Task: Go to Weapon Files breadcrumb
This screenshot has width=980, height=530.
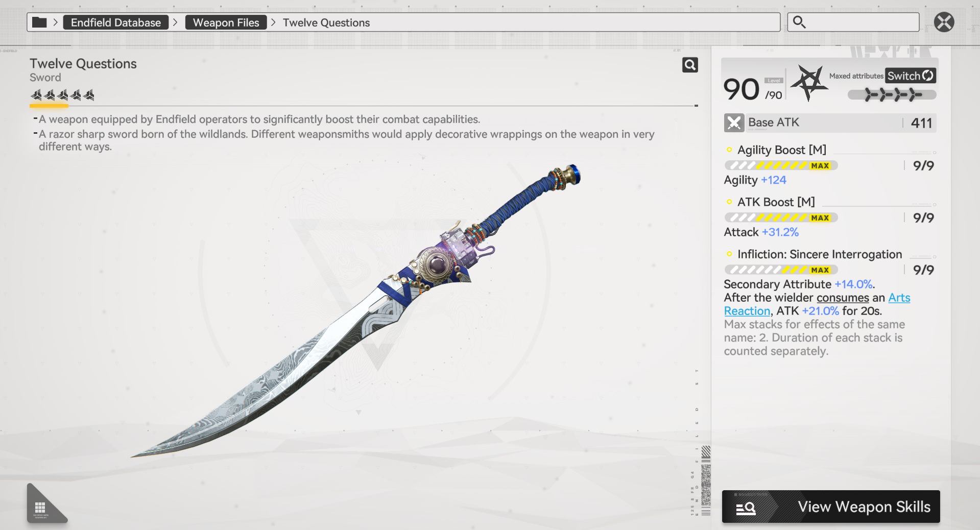Action: pos(226,22)
